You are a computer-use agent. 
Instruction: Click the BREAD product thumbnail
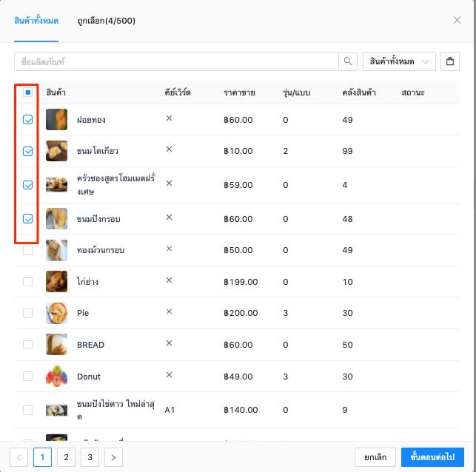pyautogui.click(x=56, y=345)
